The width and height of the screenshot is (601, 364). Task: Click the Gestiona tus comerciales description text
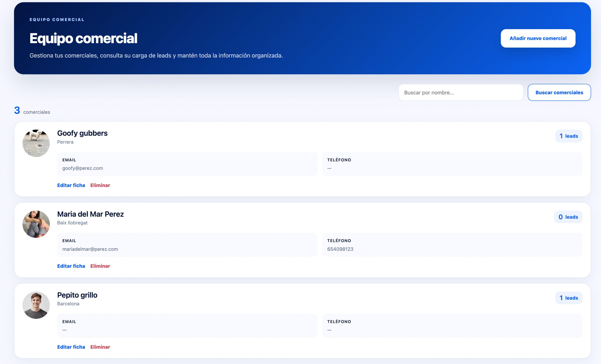[x=156, y=56]
